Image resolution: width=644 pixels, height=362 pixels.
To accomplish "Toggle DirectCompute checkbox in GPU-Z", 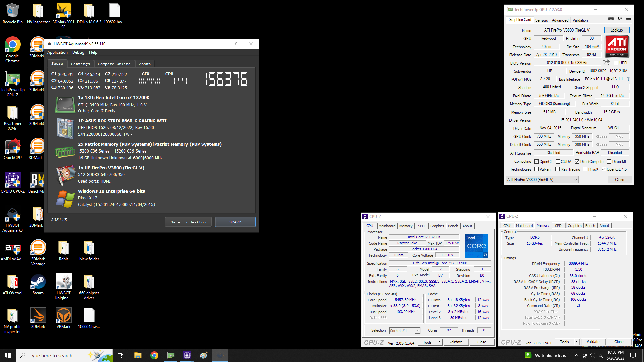I will (x=577, y=162).
